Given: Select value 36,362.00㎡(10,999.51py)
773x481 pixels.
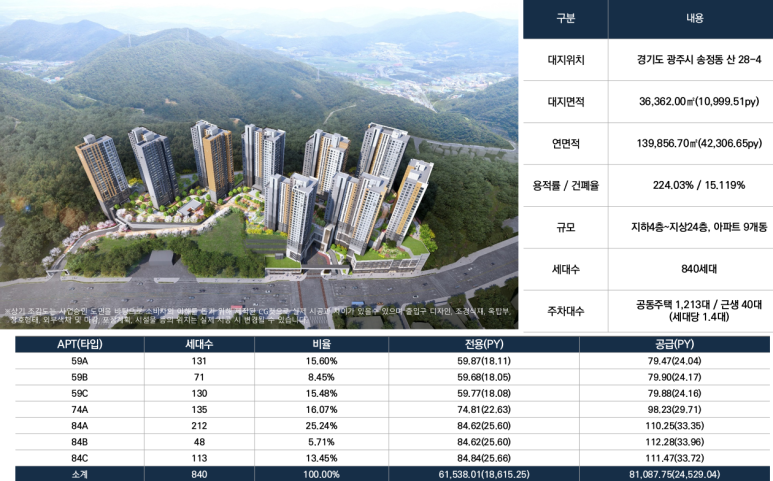Looking at the screenshot, I should pos(699,102).
